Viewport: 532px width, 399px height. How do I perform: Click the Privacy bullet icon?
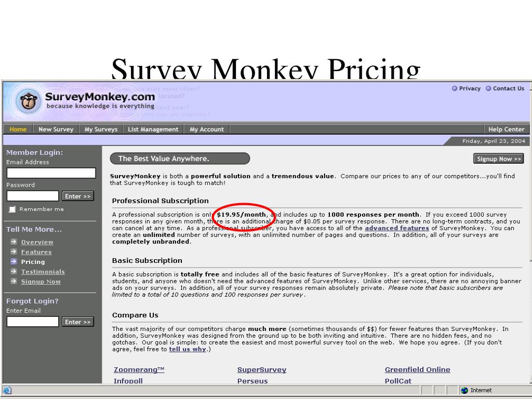[x=454, y=88]
